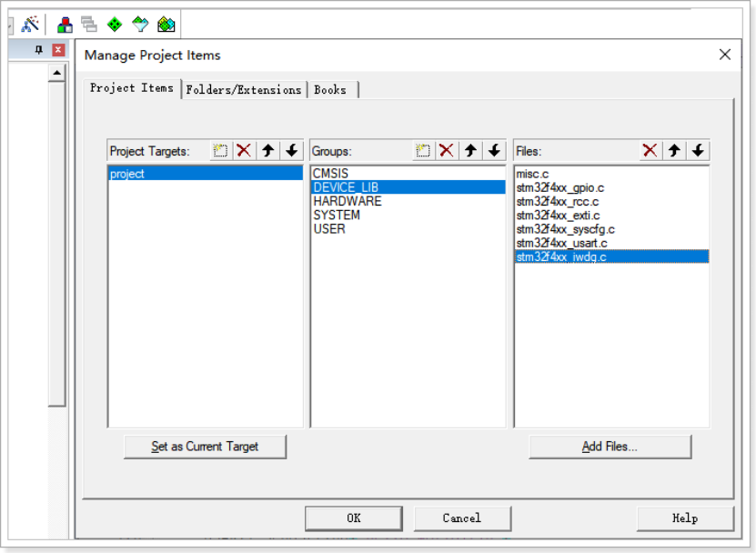The width and height of the screenshot is (756, 553).
Task: Open the Manage Project Items colored boxes icon
Action: click(65, 25)
